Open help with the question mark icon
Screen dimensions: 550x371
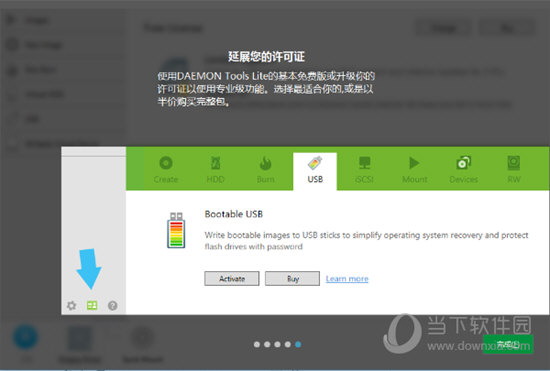click(x=113, y=306)
